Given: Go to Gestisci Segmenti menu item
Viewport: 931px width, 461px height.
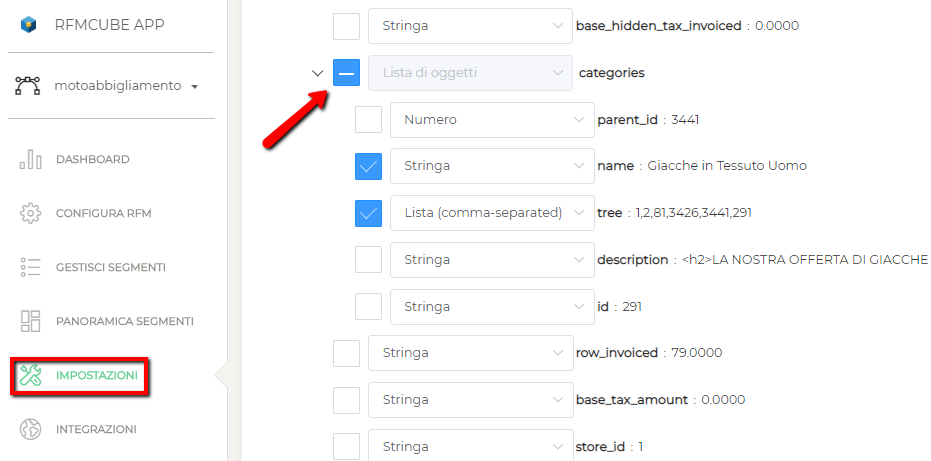Looking at the screenshot, I should (110, 267).
